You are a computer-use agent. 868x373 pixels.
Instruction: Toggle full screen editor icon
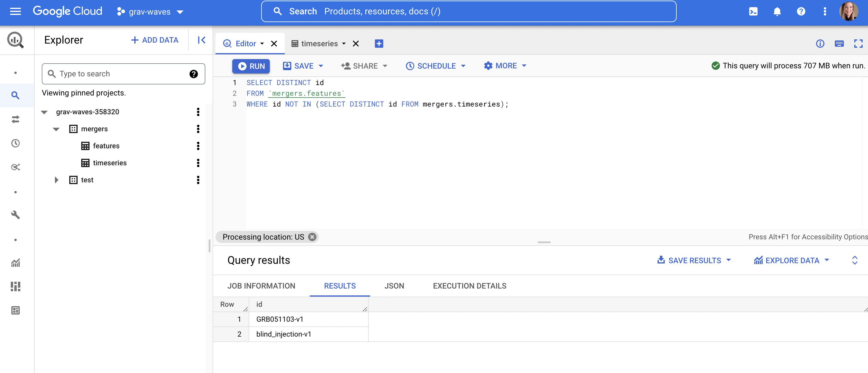(x=858, y=44)
